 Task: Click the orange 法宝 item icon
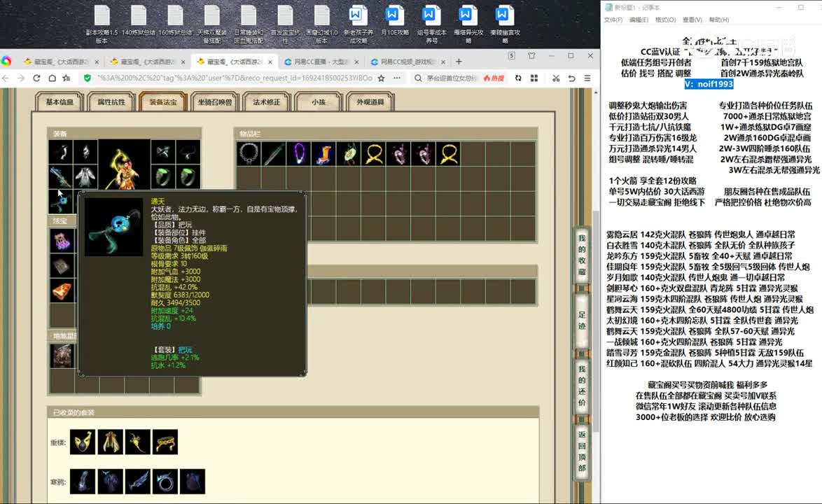click(x=62, y=290)
